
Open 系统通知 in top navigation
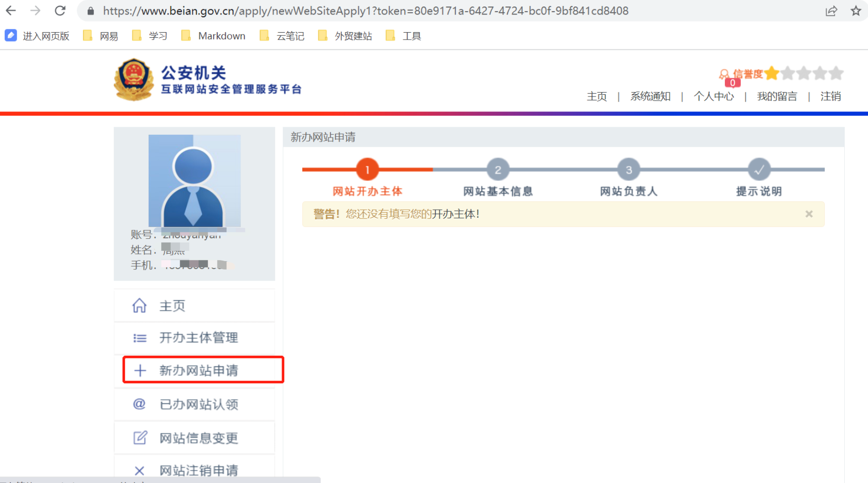[650, 97]
